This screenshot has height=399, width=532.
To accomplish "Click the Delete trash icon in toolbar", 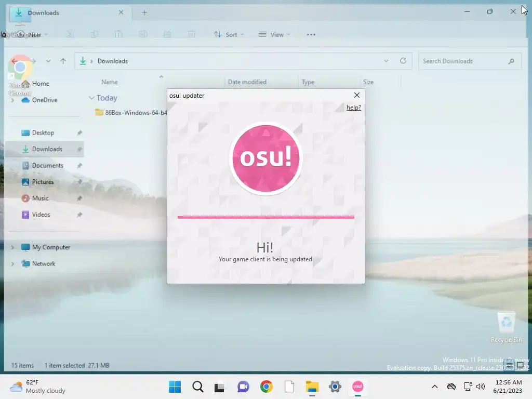I will [192, 34].
